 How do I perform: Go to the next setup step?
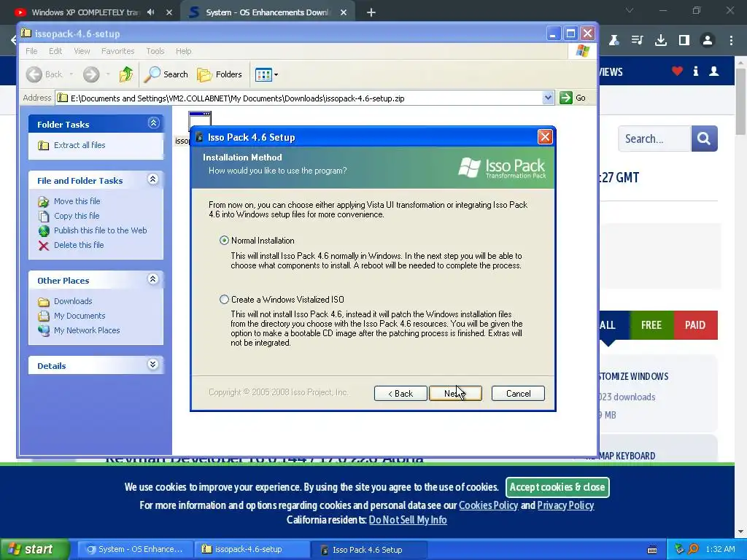click(x=455, y=393)
